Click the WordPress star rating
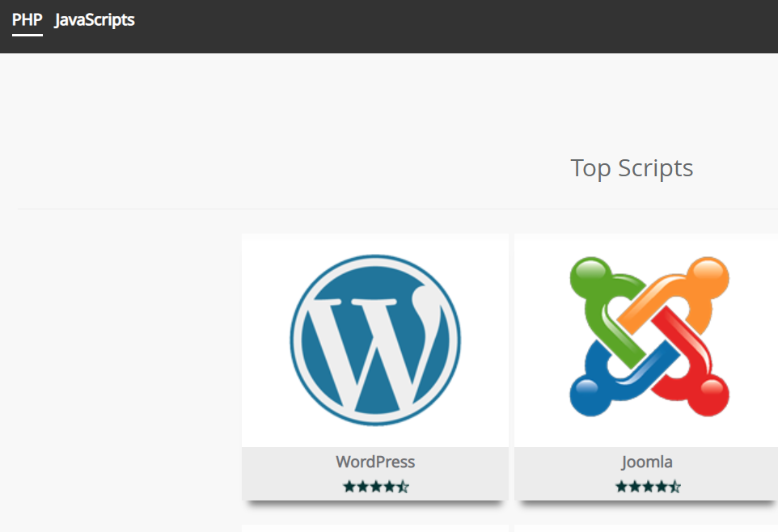This screenshot has width=778, height=532. click(x=375, y=487)
